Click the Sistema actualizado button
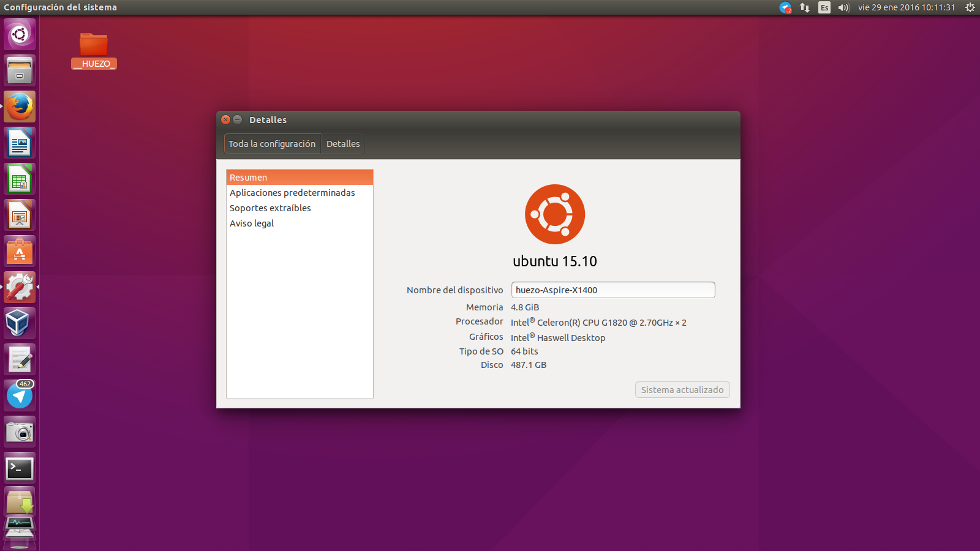Screen dimensions: 980x551 (x=682, y=390)
